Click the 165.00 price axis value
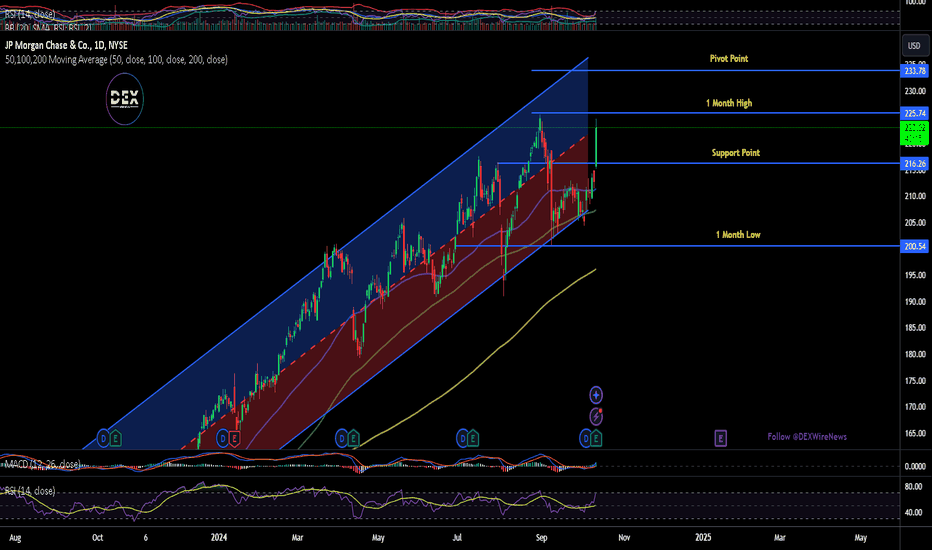Screen dimensions: 932x550 (x=915, y=433)
